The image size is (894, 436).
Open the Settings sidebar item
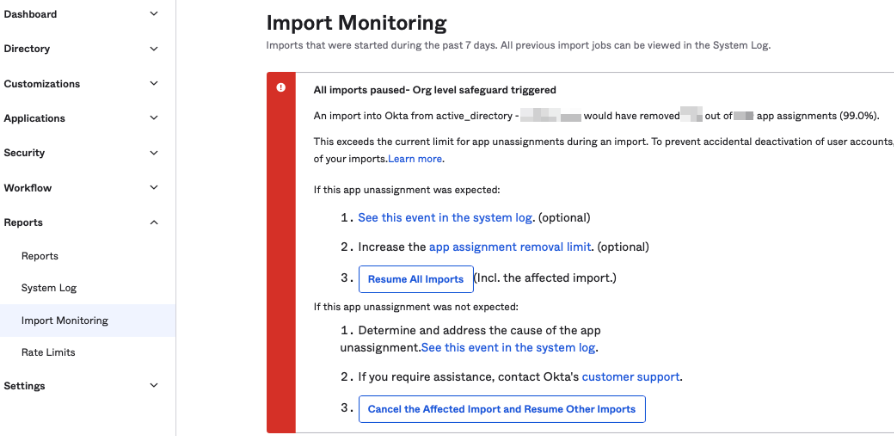click(x=25, y=386)
